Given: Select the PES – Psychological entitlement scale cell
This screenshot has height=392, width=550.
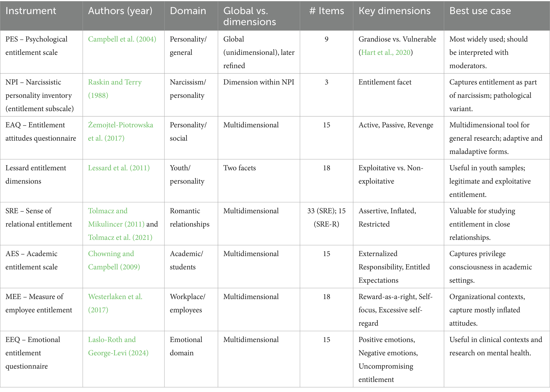Looking at the screenshot, I should coord(36,46).
